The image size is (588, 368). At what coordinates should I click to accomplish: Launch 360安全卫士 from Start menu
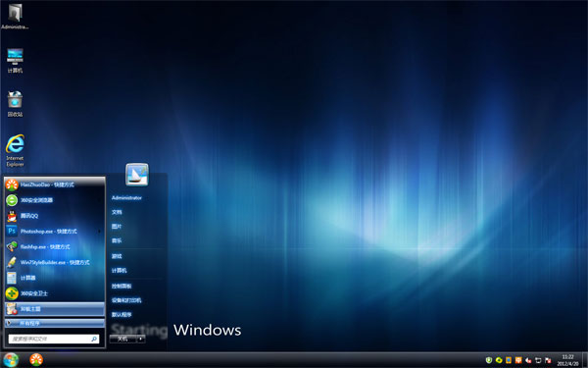tap(55, 293)
